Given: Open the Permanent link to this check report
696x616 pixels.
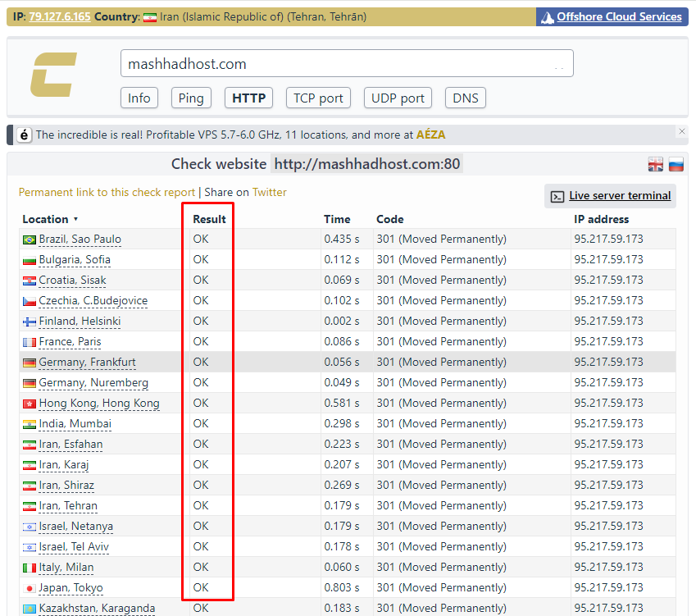Looking at the screenshot, I should tap(107, 192).
